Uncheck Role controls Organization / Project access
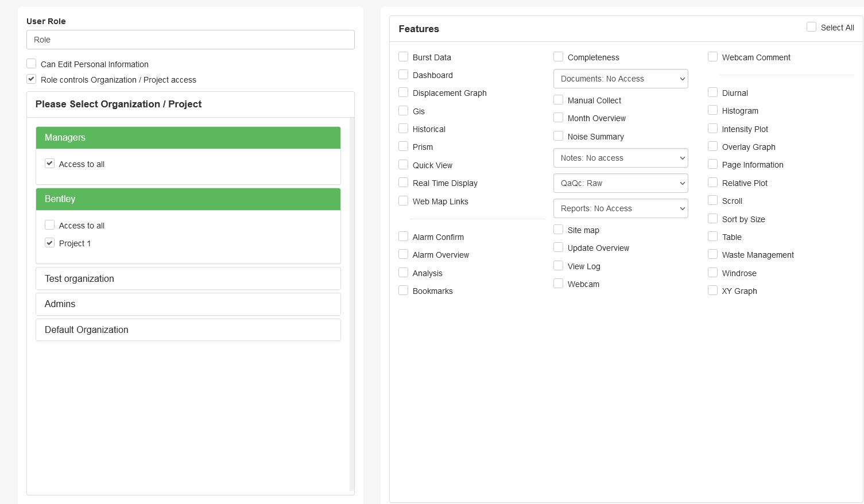 (x=32, y=79)
